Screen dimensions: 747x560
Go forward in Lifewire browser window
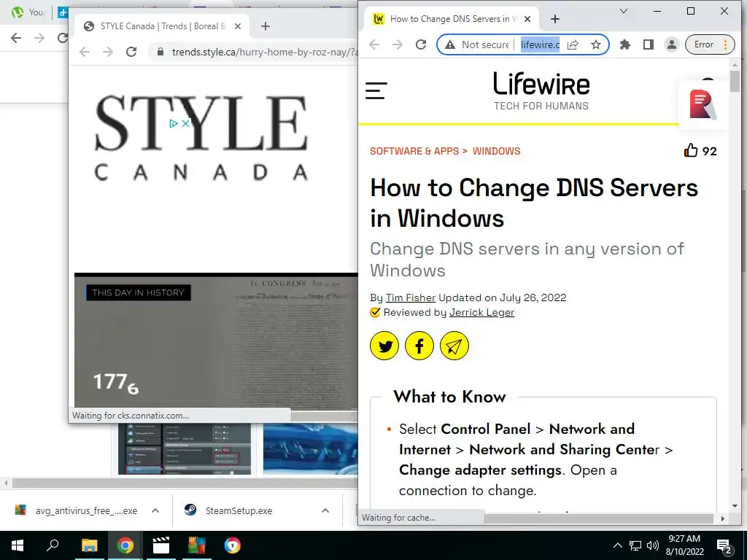pyautogui.click(x=398, y=44)
